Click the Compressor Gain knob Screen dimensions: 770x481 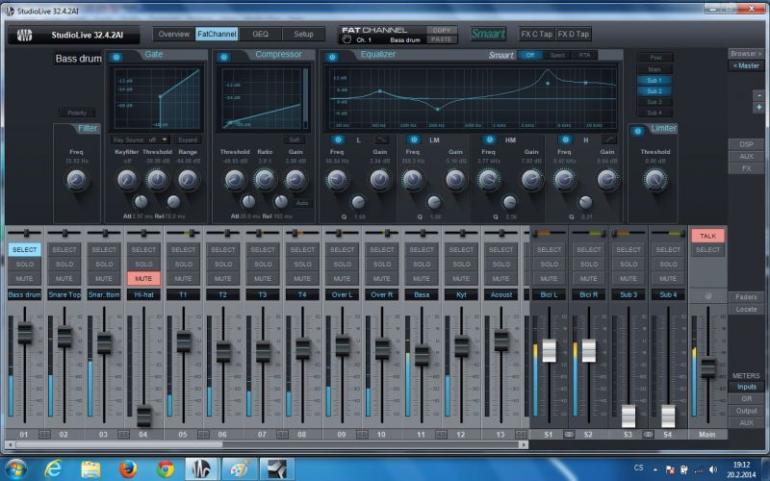[x=296, y=180]
